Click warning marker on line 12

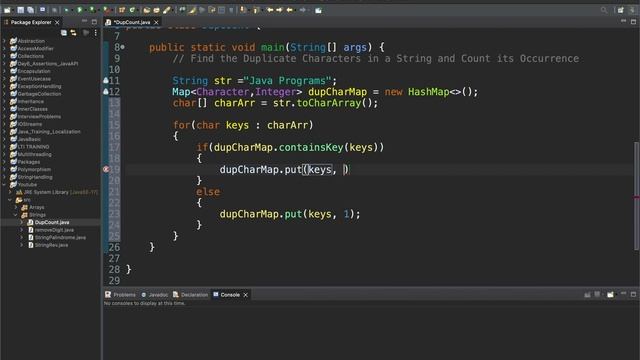point(106,91)
